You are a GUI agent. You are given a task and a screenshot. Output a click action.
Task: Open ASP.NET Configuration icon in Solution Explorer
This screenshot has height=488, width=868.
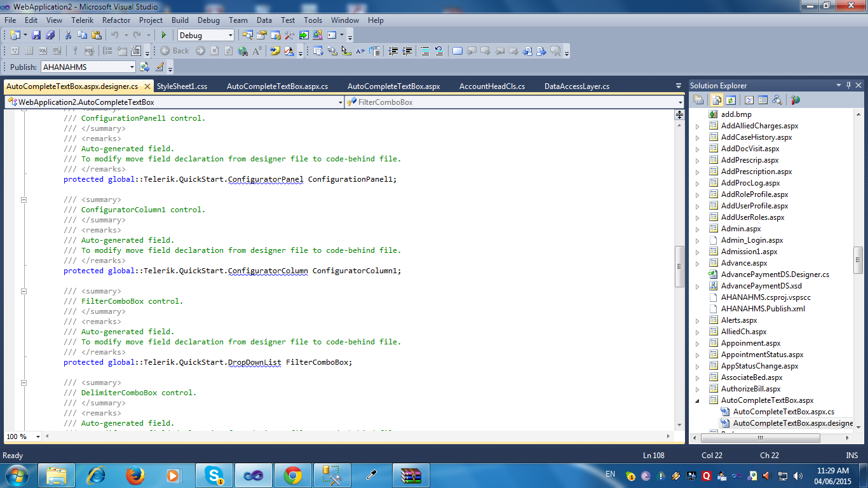point(795,100)
